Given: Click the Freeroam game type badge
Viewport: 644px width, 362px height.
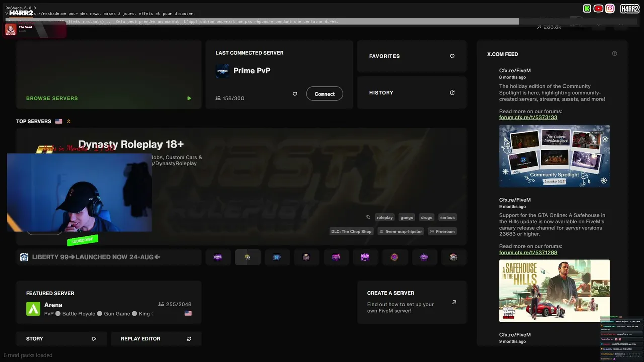Looking at the screenshot, I should pos(442,231).
